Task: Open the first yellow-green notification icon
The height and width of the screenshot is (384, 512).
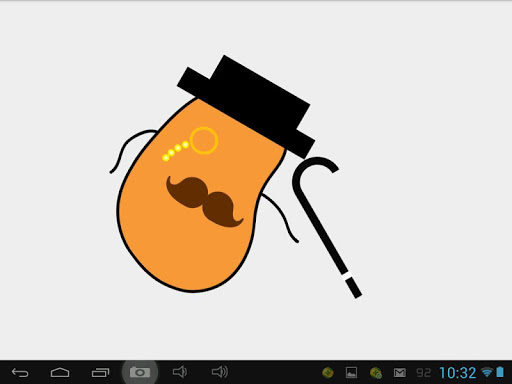Action: [328, 372]
